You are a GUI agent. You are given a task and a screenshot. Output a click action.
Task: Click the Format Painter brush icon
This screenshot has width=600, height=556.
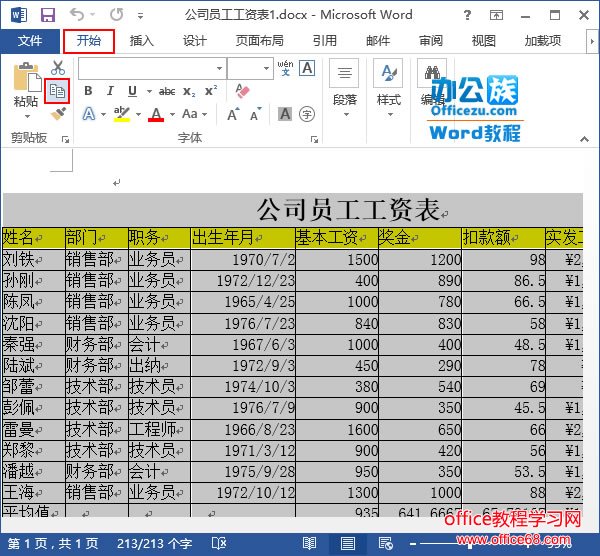[x=58, y=114]
